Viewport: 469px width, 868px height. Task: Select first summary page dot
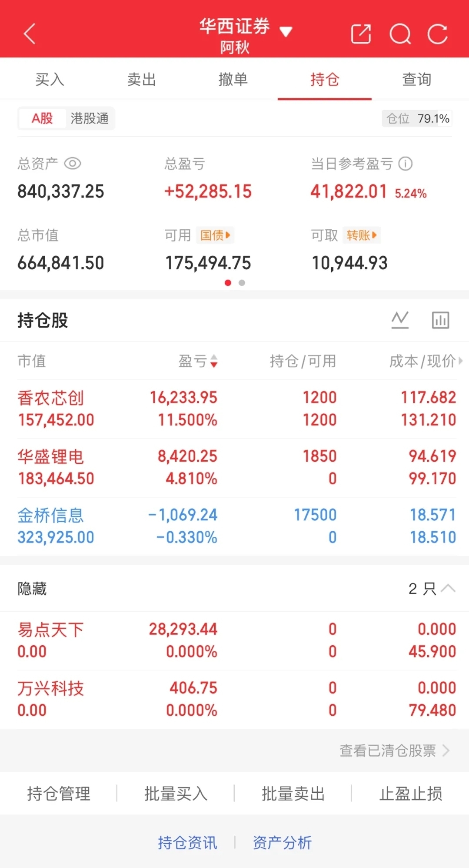(x=228, y=283)
